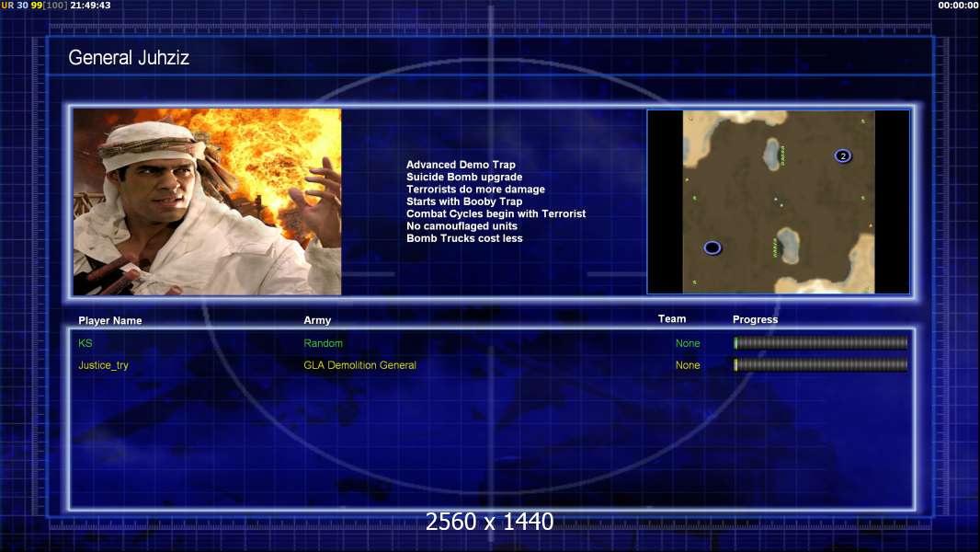Click KS loading progress bar
The height and width of the screenshot is (552, 980).
coord(821,342)
